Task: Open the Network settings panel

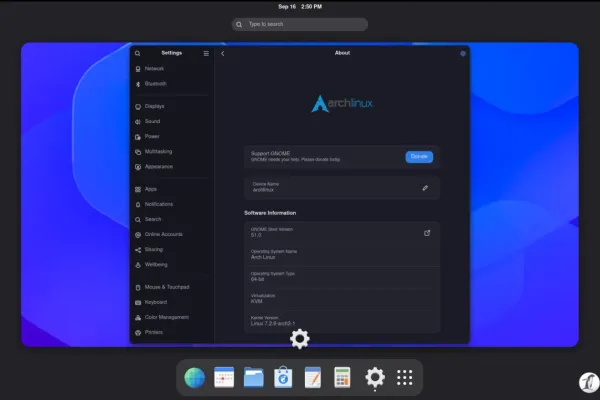Action: point(171,69)
